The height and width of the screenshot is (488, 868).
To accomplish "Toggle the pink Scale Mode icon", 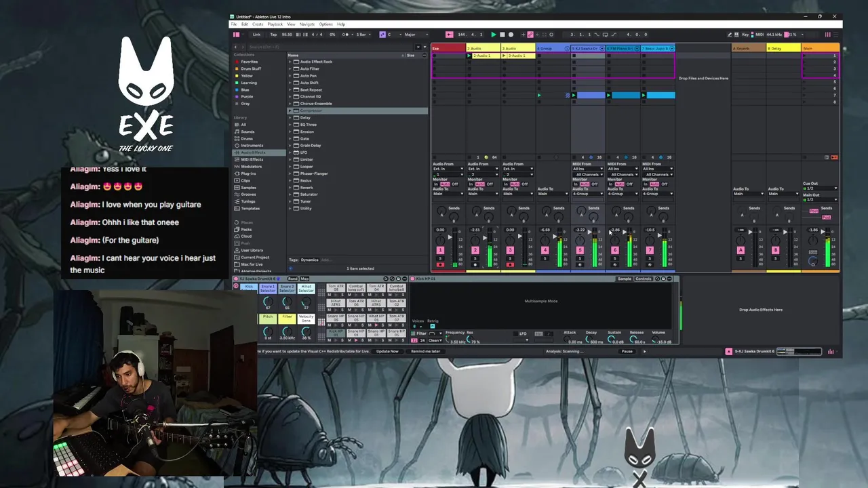I will coord(382,35).
